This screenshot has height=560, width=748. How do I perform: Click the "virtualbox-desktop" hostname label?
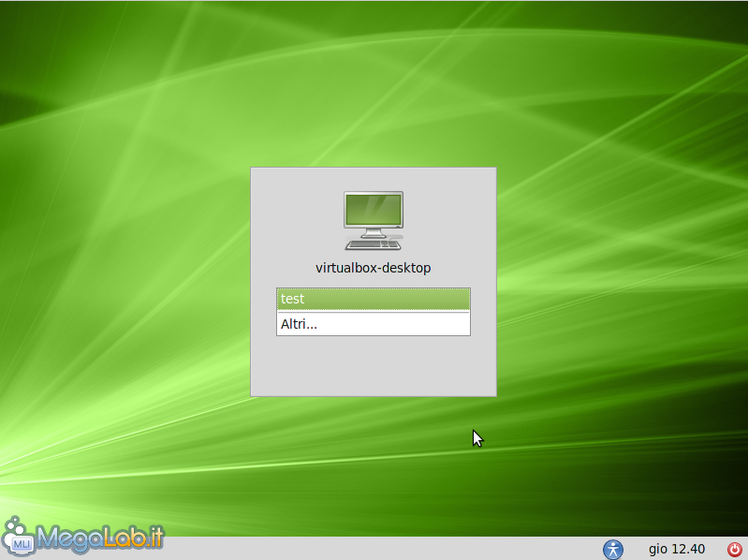click(374, 268)
